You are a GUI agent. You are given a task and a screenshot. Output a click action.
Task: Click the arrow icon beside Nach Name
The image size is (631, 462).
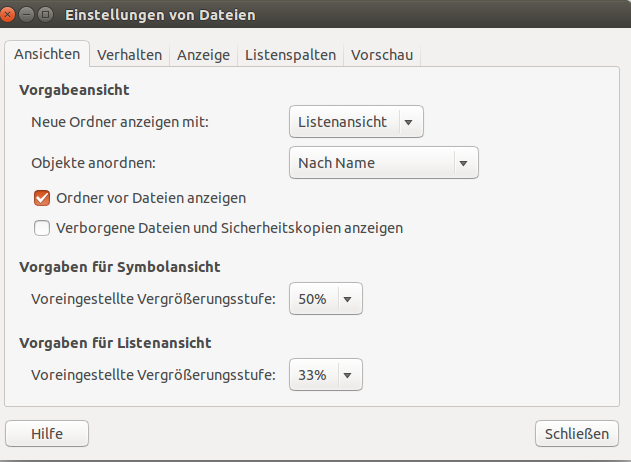coord(464,163)
